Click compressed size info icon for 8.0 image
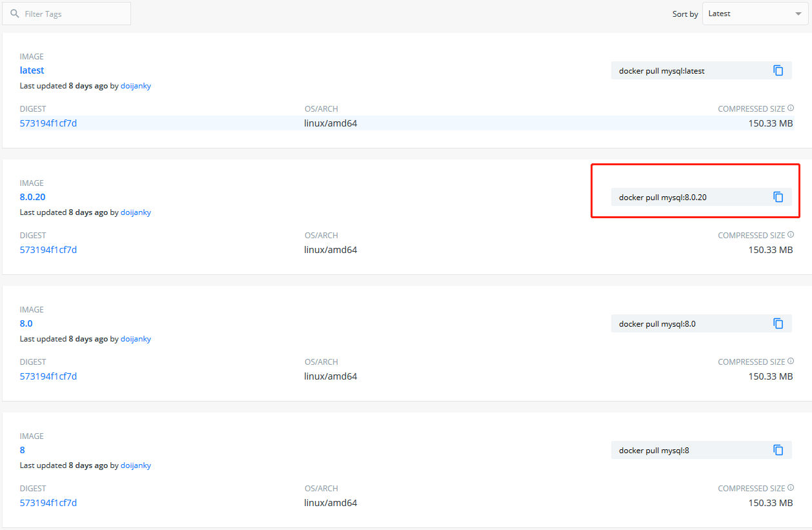 coord(791,362)
